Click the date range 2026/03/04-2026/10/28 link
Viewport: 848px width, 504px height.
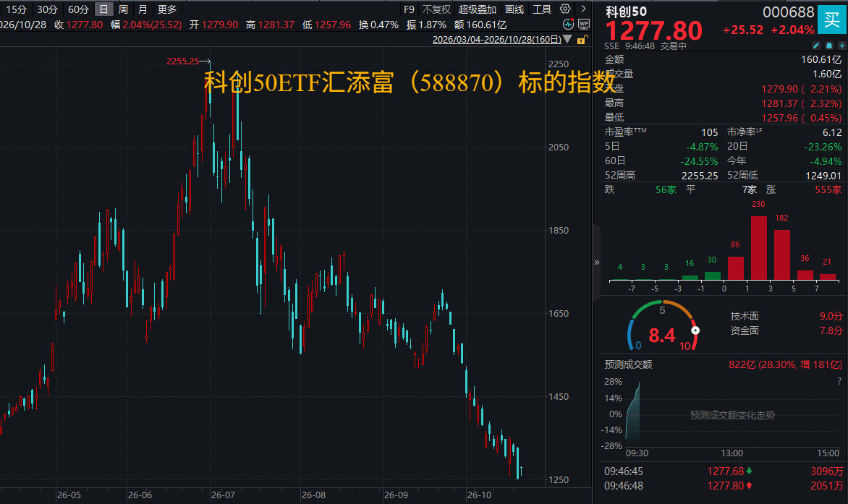497,40
